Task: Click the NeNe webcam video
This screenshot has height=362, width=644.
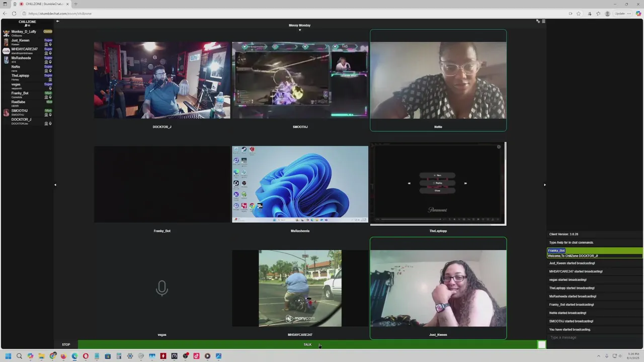Action: 438,80
